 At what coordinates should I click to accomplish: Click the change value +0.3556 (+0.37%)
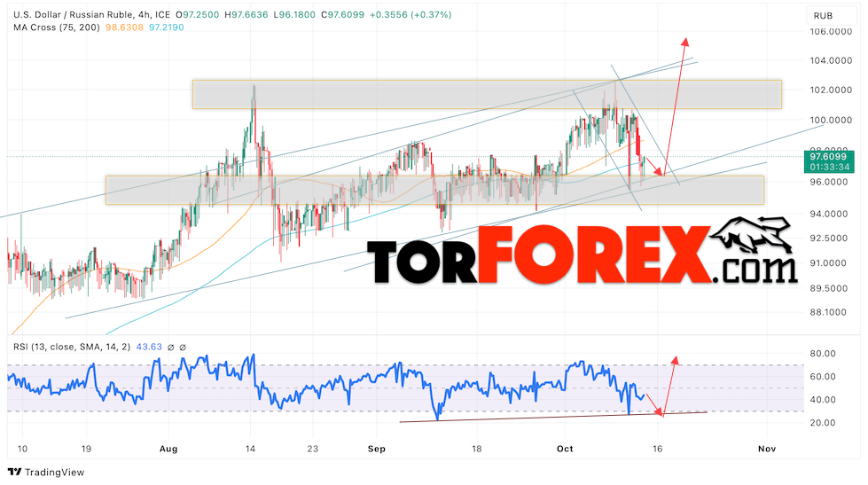(411, 15)
